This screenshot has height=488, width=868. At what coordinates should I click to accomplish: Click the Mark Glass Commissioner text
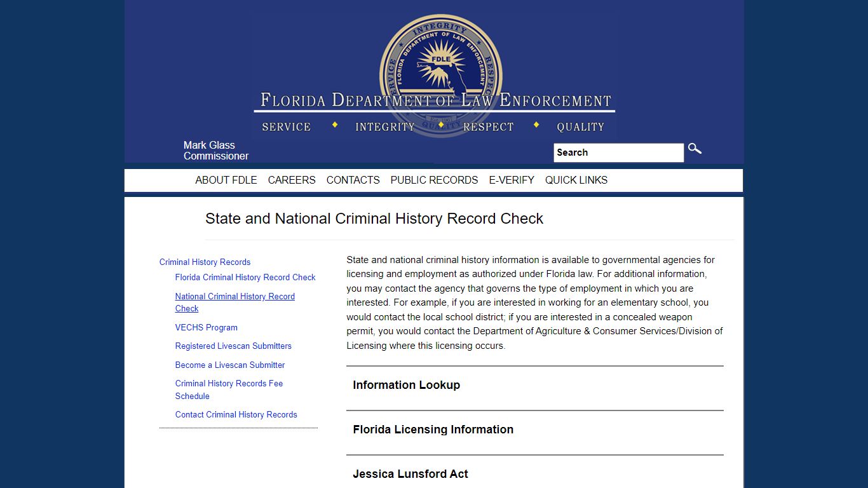click(216, 151)
